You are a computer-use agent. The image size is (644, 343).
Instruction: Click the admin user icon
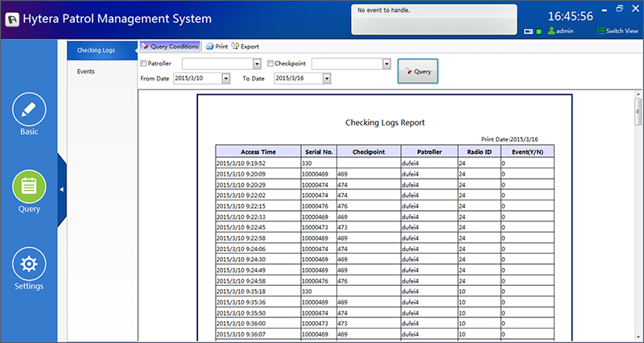551,31
